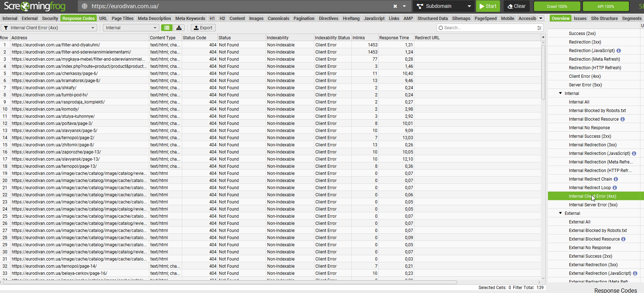Click the plus icon to add table columns
Viewport: 644px width, 293px height.
coord(543,37)
